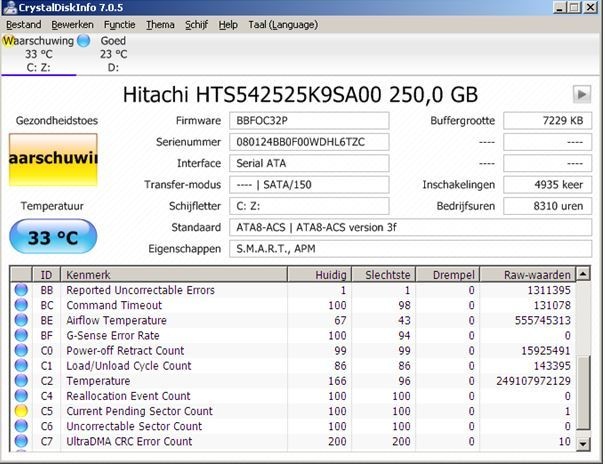This screenshot has height=468, width=605.
Task: Open the Functie menu
Action: click(x=119, y=25)
